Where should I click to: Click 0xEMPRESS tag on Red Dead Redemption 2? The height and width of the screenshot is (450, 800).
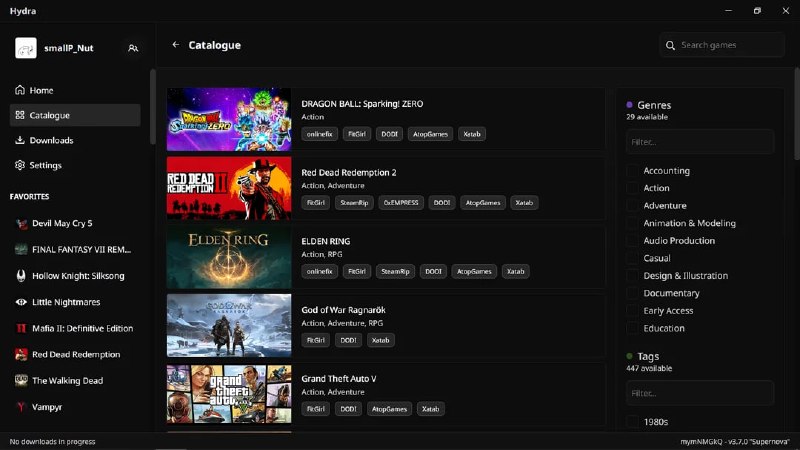[401, 203]
